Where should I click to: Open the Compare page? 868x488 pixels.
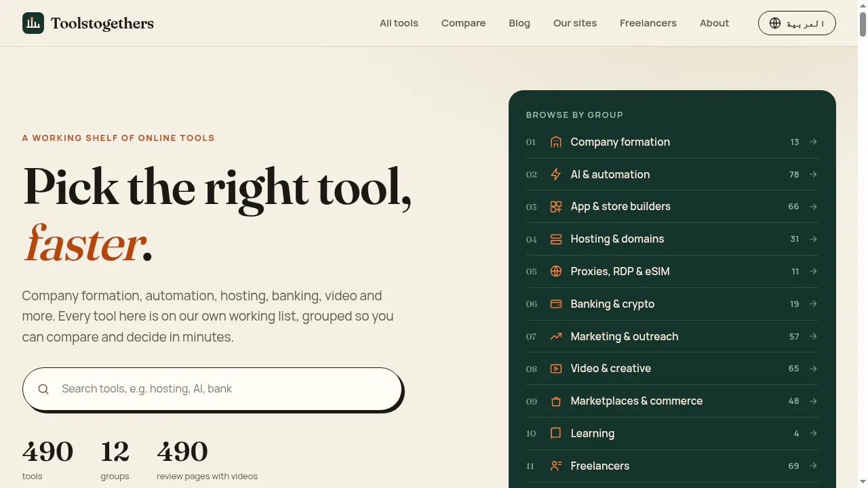tap(463, 23)
